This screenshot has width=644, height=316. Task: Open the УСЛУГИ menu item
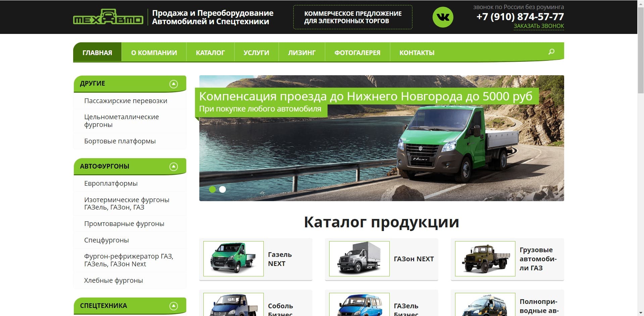pyautogui.click(x=256, y=52)
